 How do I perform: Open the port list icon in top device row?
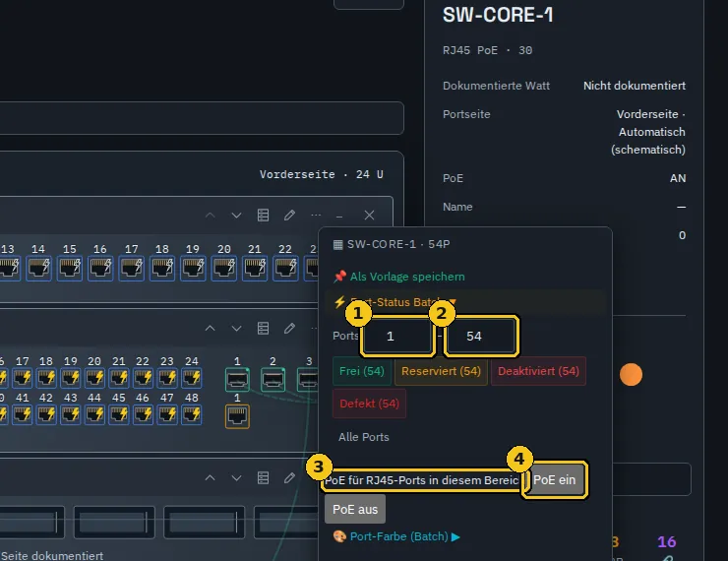264,215
